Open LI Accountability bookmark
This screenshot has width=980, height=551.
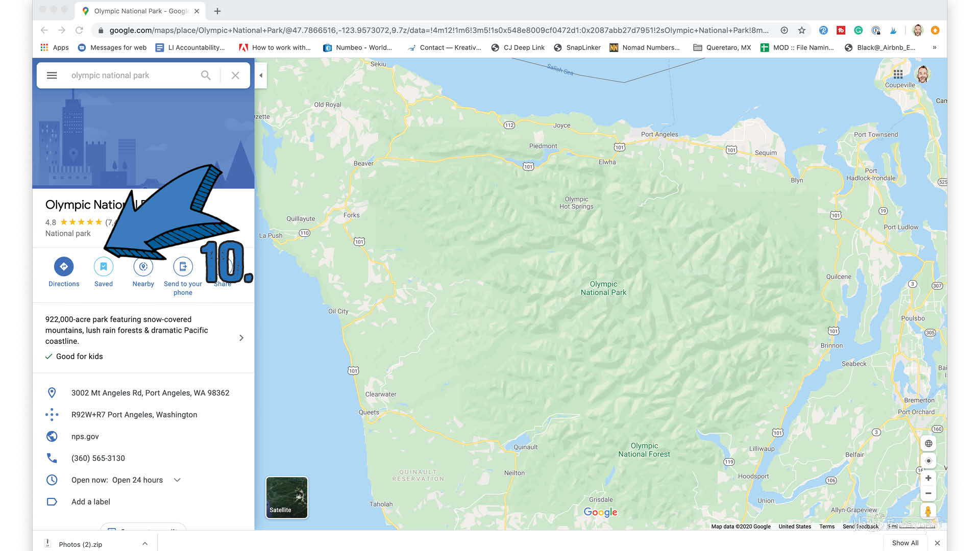pos(190,47)
